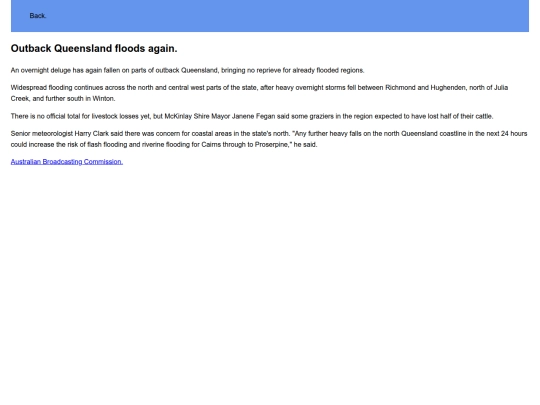The image size is (540, 405).
Task: Click the paragraph starting 'Senior meteorologist Harry Clark'
Action: pyautogui.click(x=269, y=139)
